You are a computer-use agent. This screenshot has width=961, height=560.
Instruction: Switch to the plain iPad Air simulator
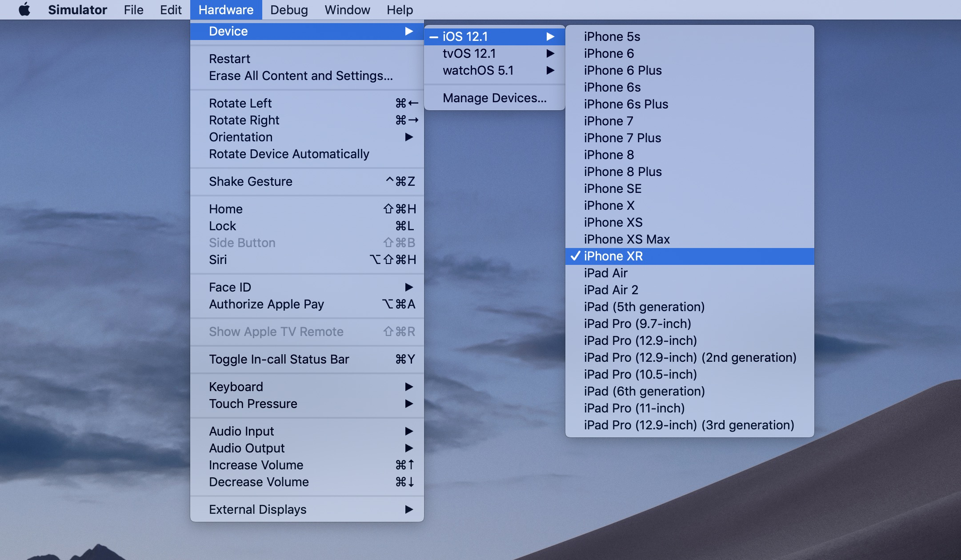pos(689,273)
